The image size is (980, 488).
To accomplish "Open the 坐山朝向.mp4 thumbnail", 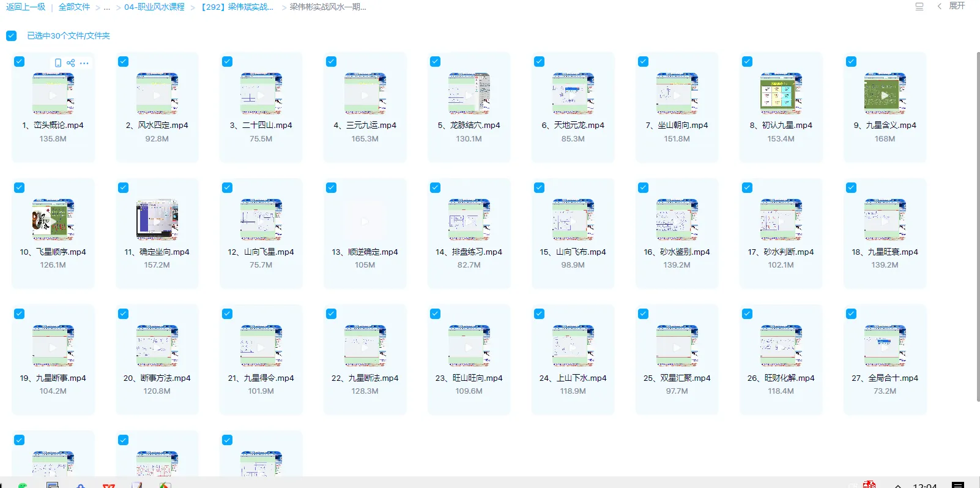I will (x=677, y=94).
